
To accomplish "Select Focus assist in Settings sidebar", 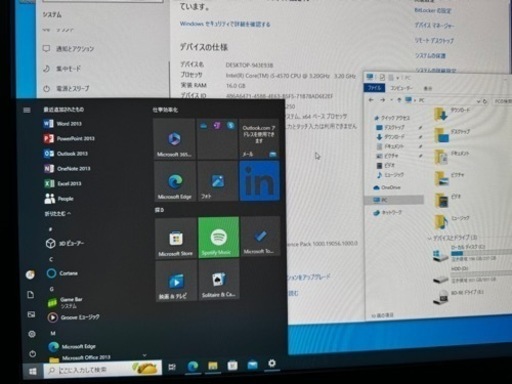I will click(x=62, y=69).
